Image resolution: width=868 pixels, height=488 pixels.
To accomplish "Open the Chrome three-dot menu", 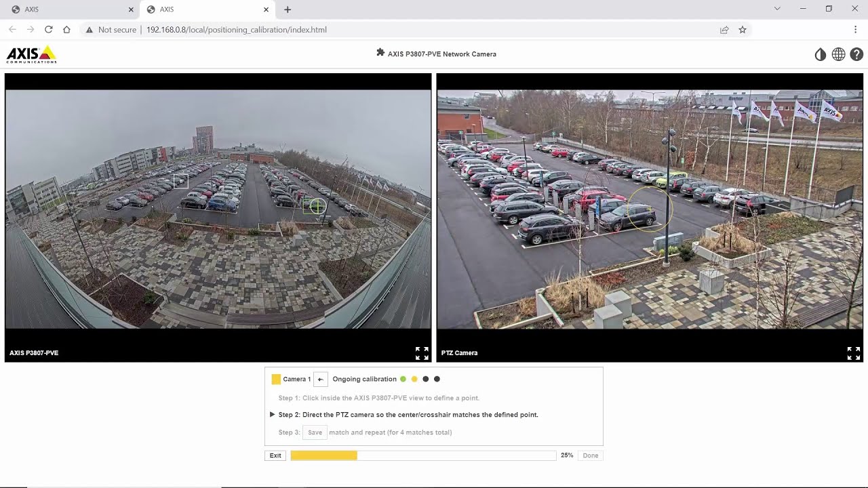I will click(x=855, y=30).
